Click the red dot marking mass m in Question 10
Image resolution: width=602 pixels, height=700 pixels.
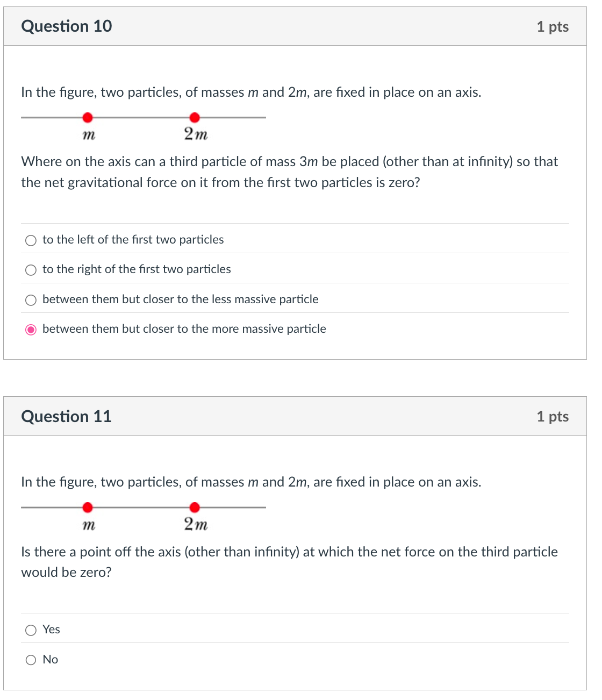click(x=88, y=116)
